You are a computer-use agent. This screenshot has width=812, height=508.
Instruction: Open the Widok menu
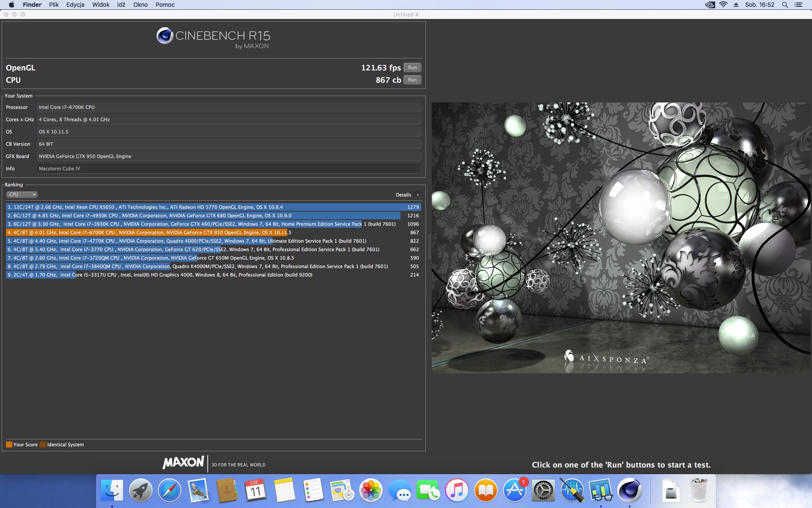[101, 5]
